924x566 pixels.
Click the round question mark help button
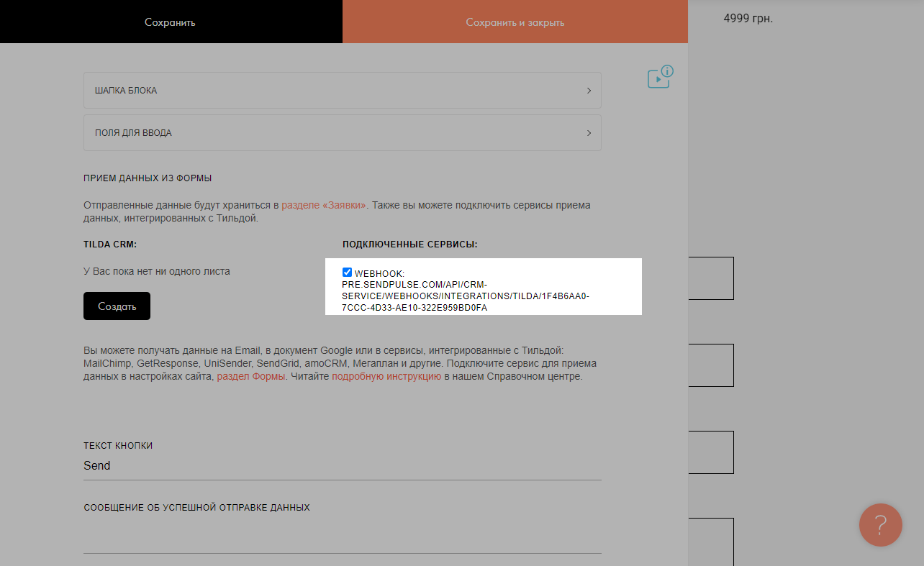880,525
